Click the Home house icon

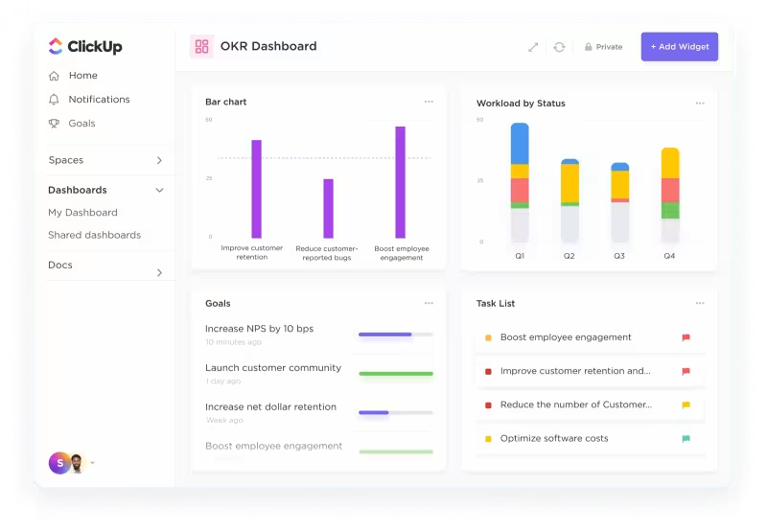(54, 76)
